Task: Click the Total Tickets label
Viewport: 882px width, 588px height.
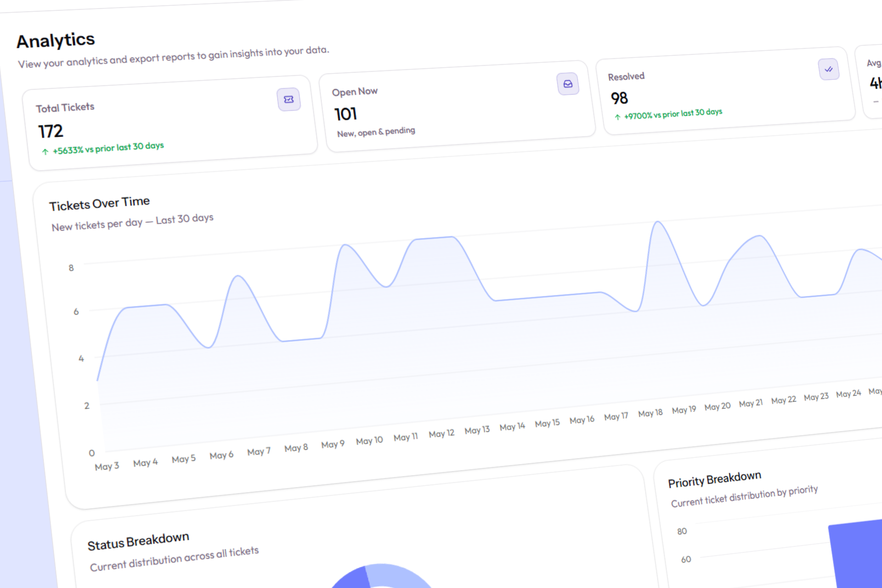Action: (x=65, y=107)
